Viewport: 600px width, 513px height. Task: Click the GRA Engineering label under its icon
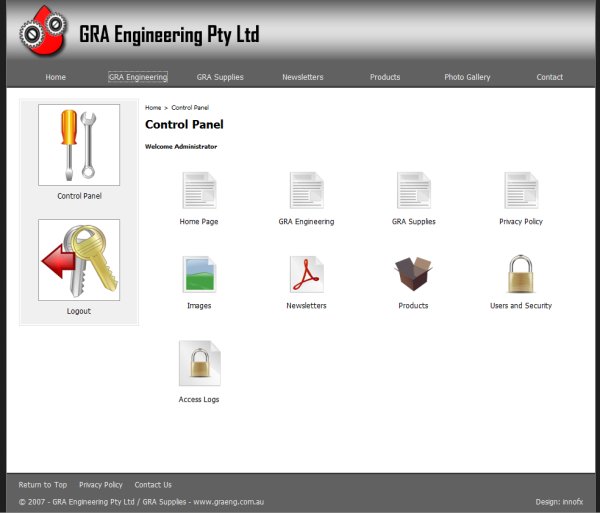click(306, 221)
